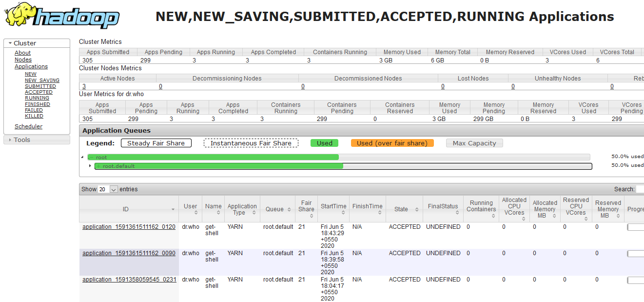The image size is (644, 302).
Task: Filter applications by SUBMITTED state
Action: tap(40, 86)
